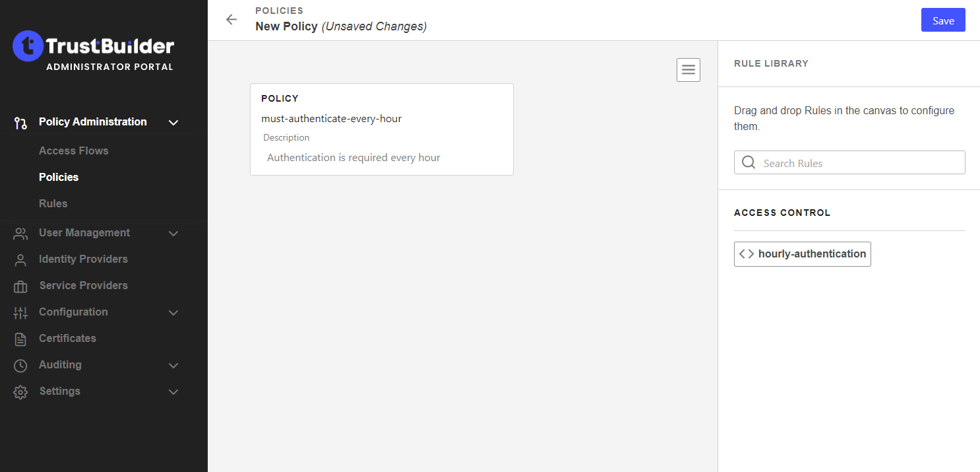Save the new policy
980x472 pixels.
(943, 20)
